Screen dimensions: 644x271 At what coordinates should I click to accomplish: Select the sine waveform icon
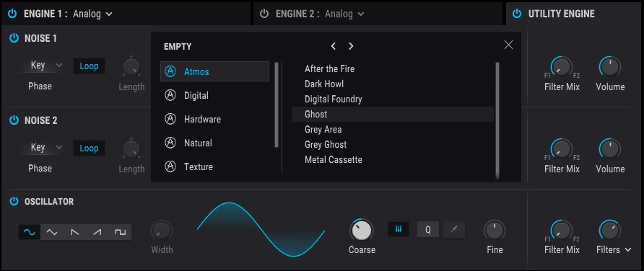pyautogui.click(x=30, y=232)
